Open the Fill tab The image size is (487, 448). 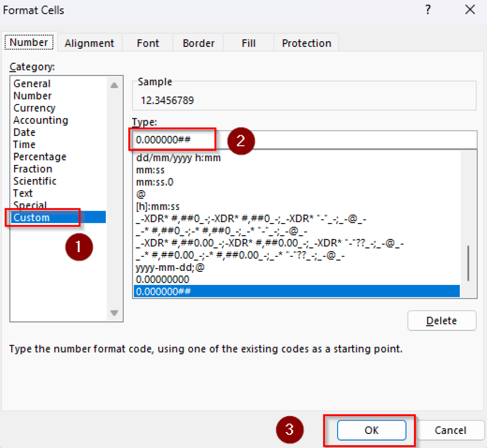click(x=248, y=43)
